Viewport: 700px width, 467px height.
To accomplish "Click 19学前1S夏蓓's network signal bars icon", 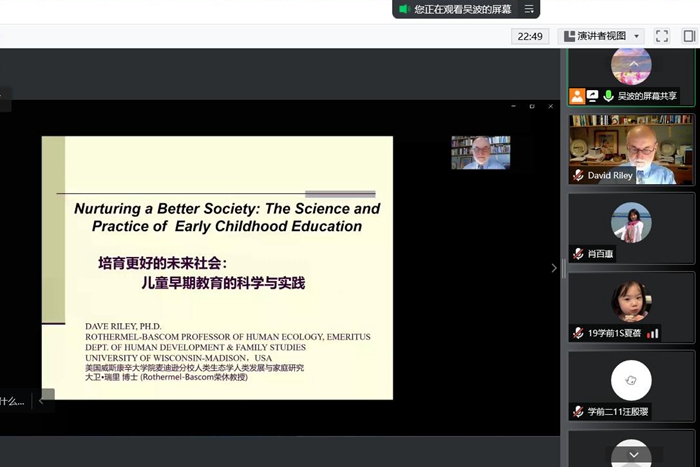I will [653, 333].
